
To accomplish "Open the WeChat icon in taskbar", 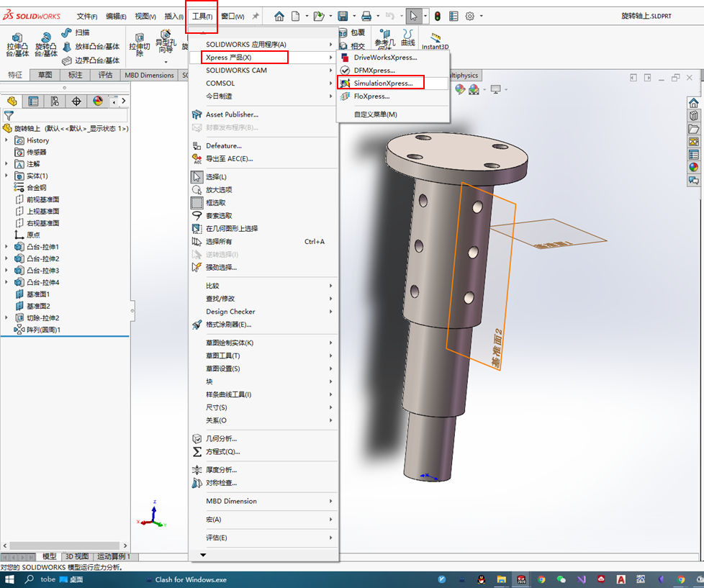I will [x=561, y=579].
